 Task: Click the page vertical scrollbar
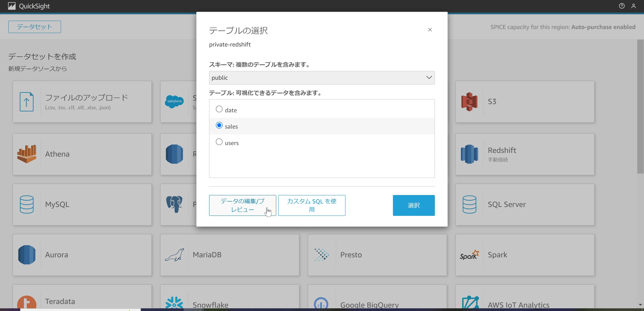click(x=640, y=106)
